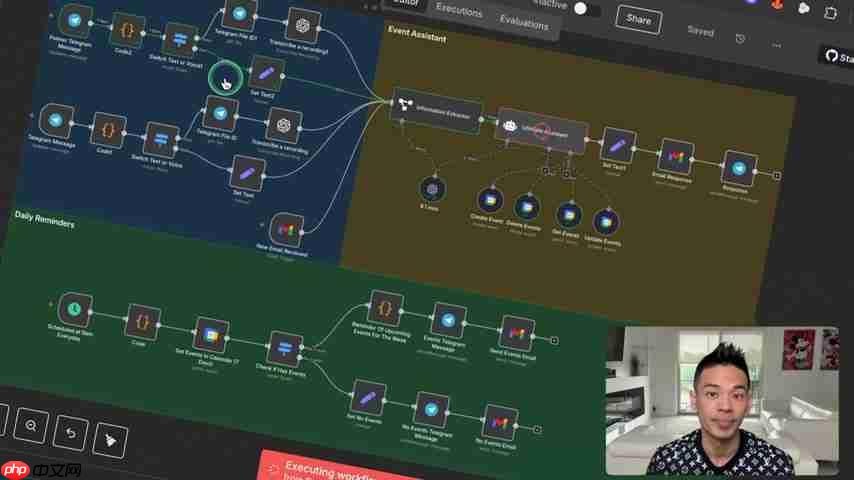
Task: Click the New Email Received Gmail trigger
Action: pos(286,231)
